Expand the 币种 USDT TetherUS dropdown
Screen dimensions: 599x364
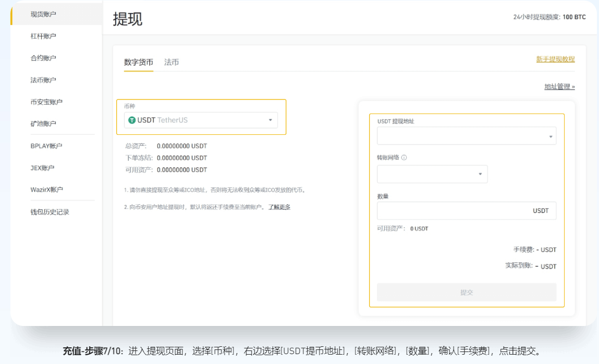pos(270,120)
